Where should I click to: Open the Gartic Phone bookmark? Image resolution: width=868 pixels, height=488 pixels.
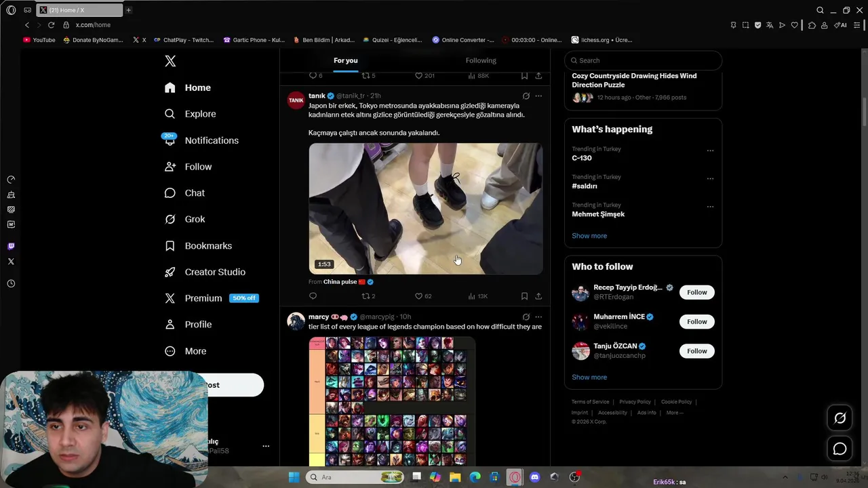point(254,40)
